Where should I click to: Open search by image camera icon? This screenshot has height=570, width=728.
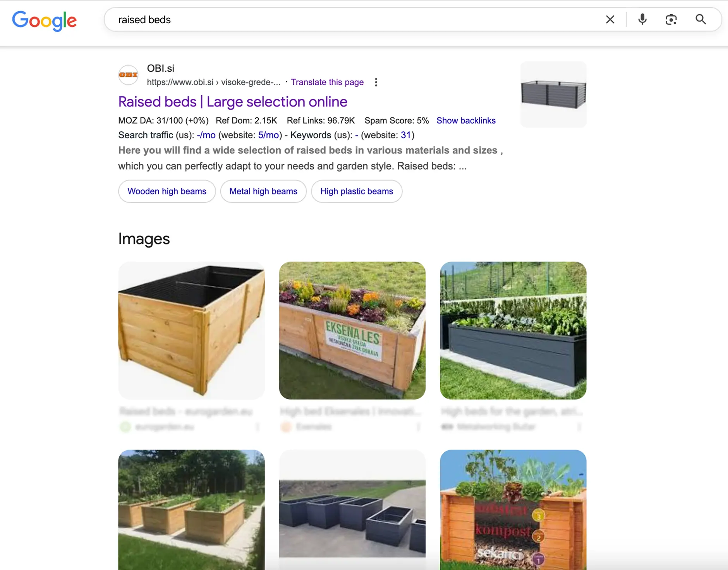671,19
